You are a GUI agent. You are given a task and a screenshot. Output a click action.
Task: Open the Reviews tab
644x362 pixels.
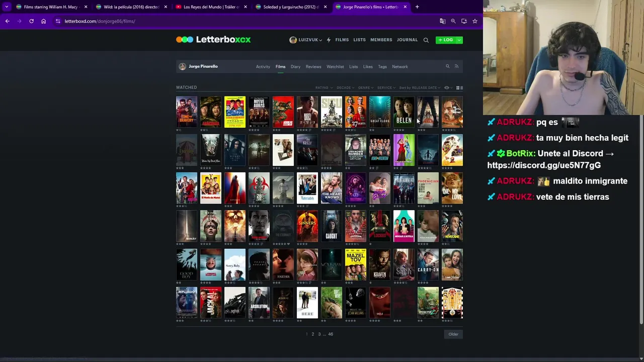313,66
